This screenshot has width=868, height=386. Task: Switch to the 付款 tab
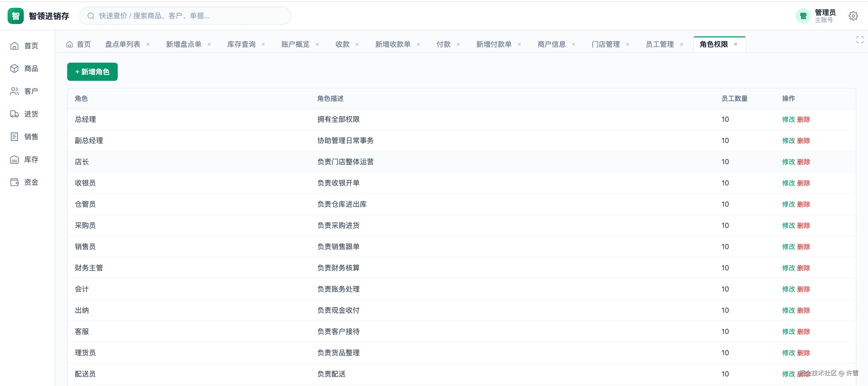443,44
